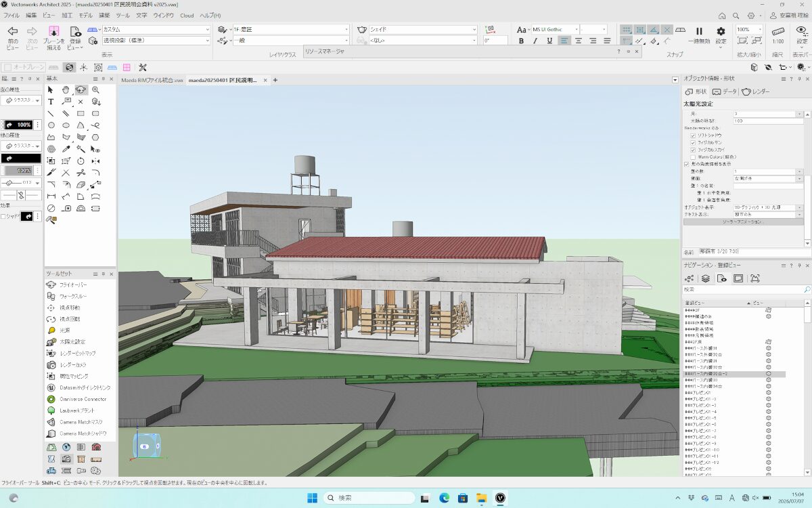812x508 pixels.
Task: Select the Selection arrow tool
Action: tap(51, 90)
